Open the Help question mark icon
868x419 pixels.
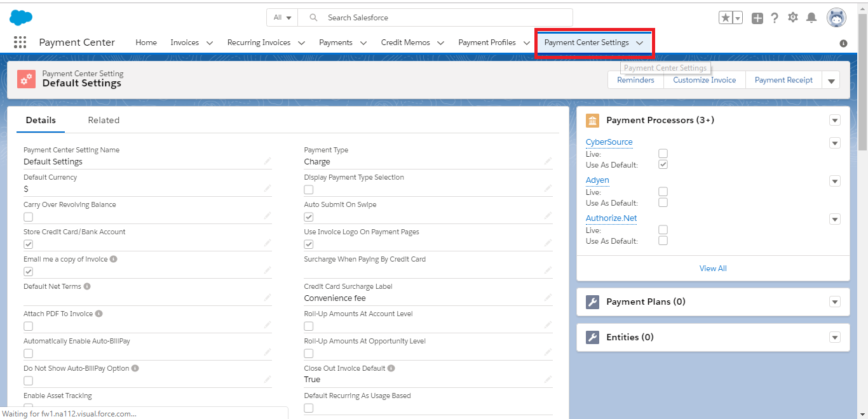pyautogui.click(x=775, y=18)
